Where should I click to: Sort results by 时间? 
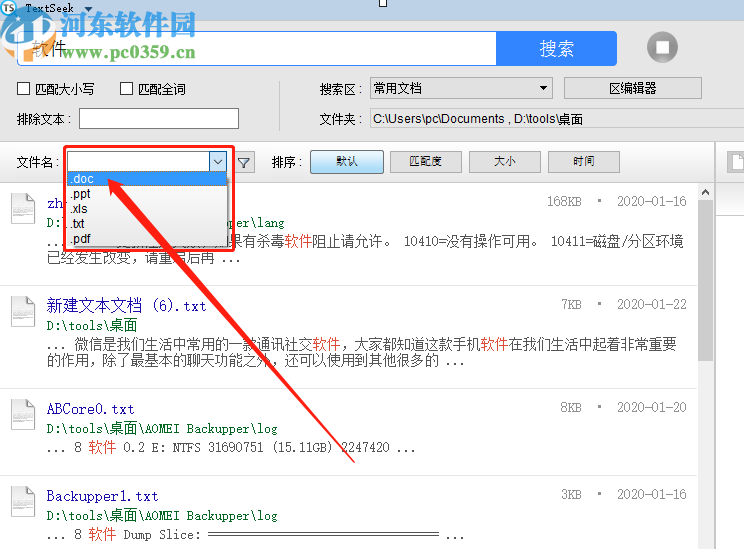[x=584, y=162]
